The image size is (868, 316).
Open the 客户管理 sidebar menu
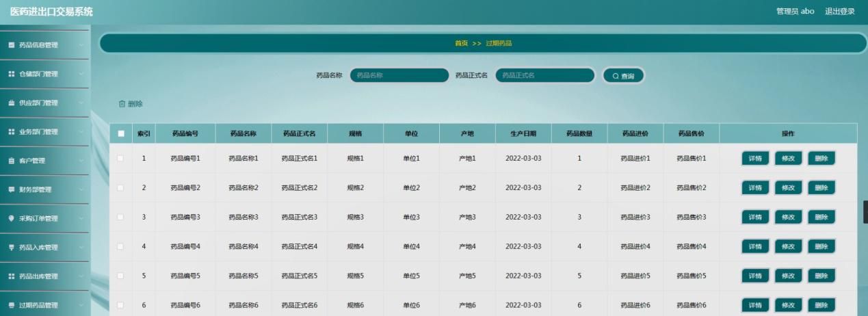coord(44,161)
